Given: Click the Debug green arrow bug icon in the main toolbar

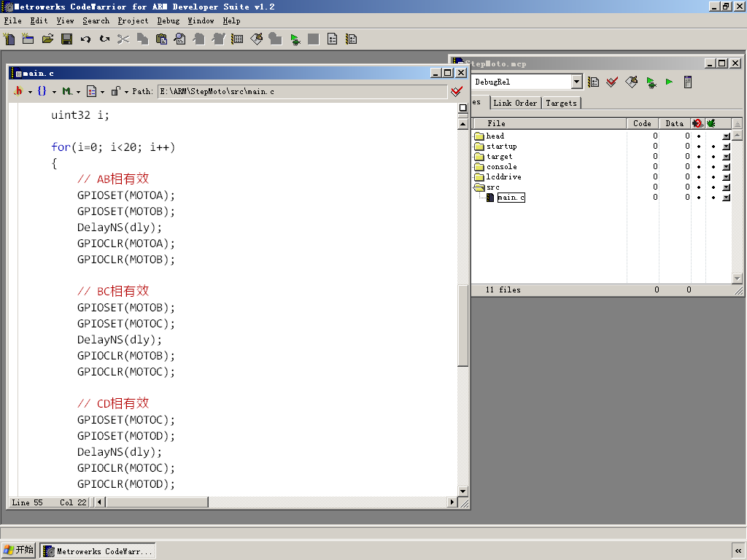Looking at the screenshot, I should pos(295,39).
